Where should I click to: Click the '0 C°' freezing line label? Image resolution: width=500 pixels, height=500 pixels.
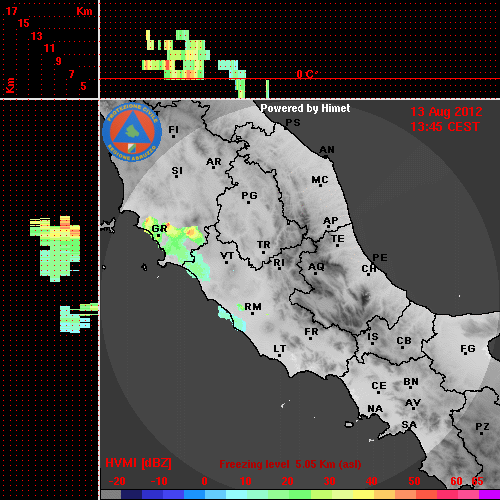(307, 74)
